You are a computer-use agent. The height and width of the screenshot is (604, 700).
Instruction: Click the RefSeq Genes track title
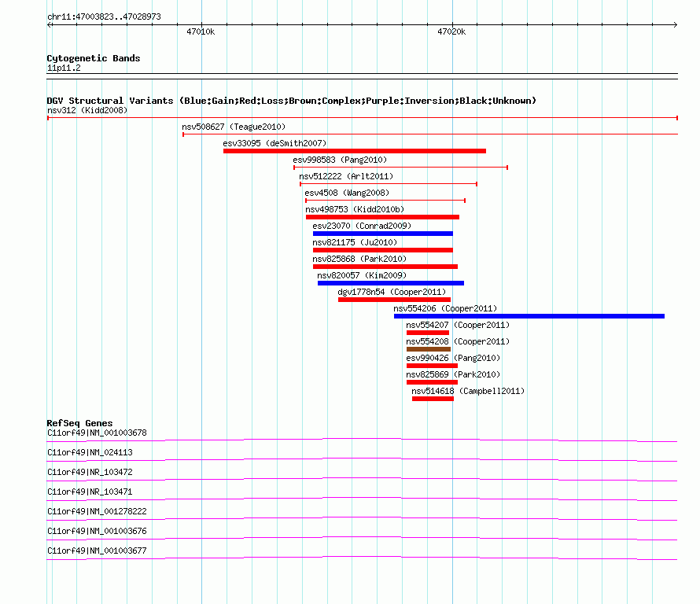[x=79, y=423]
